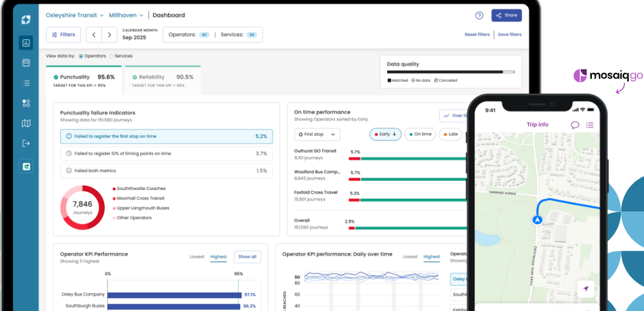Screen dimensions: 644x311
Task: Select the Operators radio button
Action: click(80, 56)
